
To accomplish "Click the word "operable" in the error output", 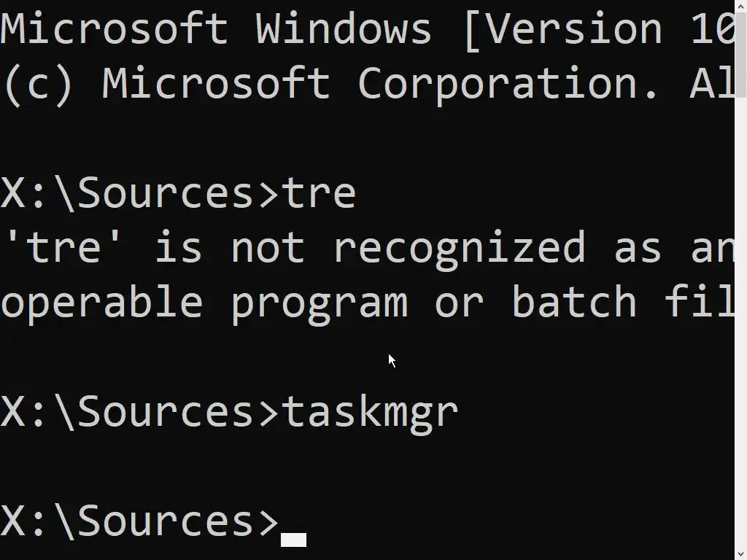I will [x=101, y=303].
